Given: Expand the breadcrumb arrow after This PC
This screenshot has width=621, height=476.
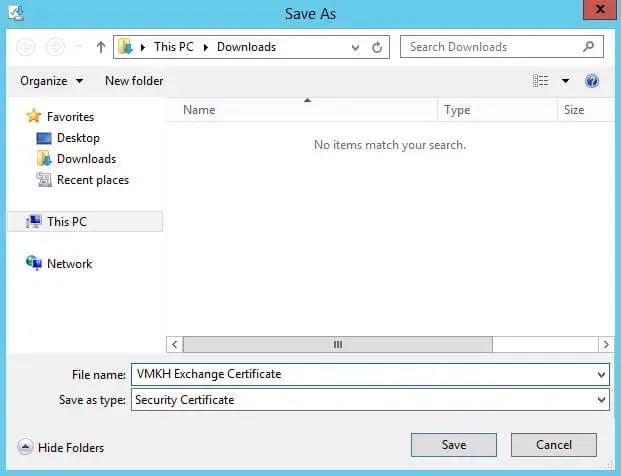Looking at the screenshot, I should pos(206,47).
